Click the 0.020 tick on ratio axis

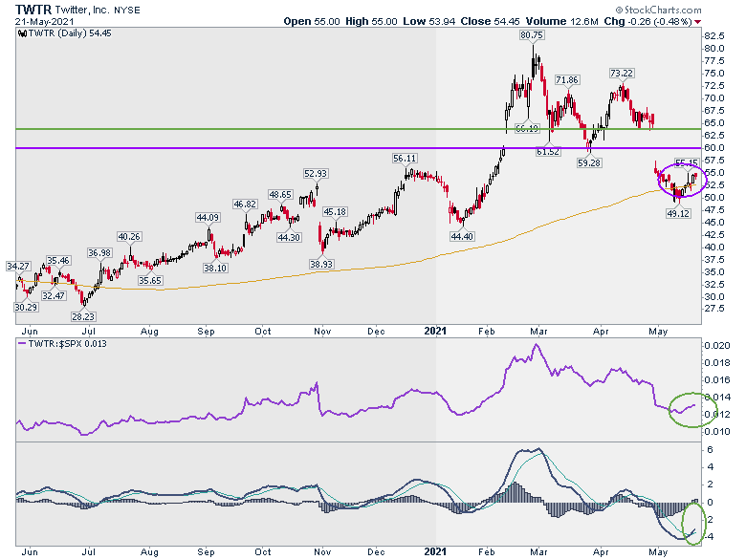tap(717, 345)
